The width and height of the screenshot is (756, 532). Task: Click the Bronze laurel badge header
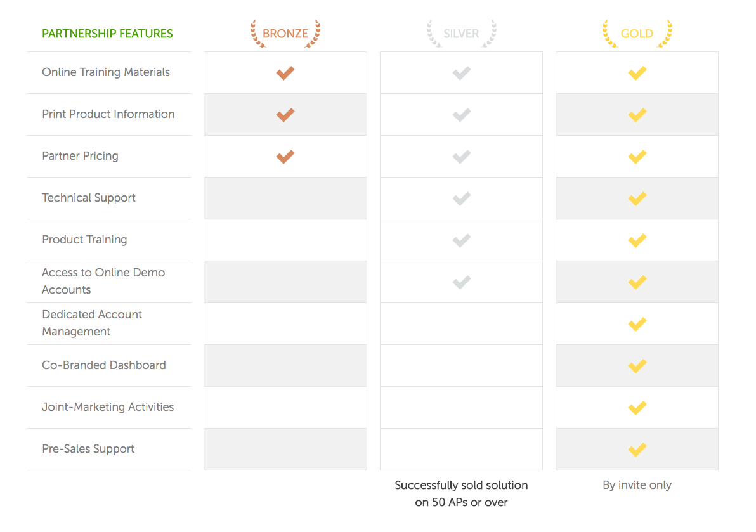point(285,34)
